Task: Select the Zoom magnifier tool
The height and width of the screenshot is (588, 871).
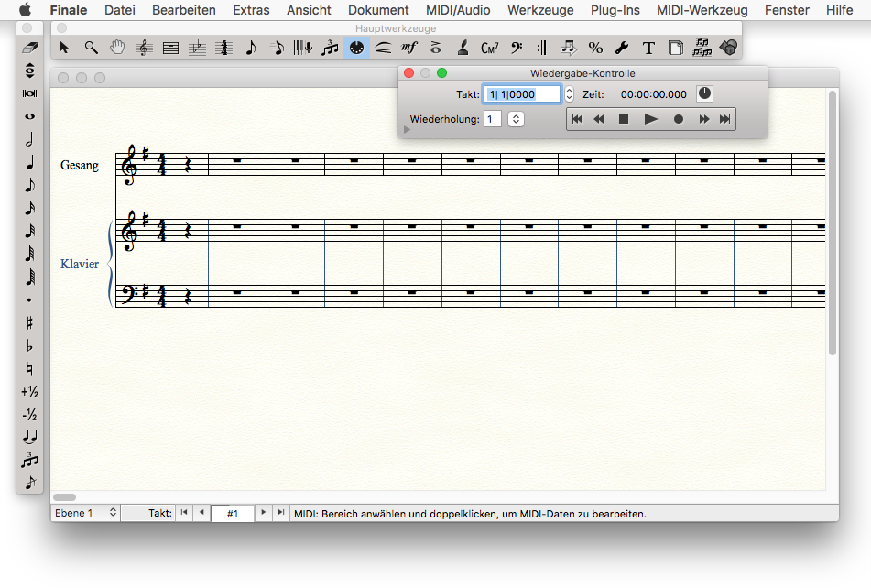Action: (91, 49)
